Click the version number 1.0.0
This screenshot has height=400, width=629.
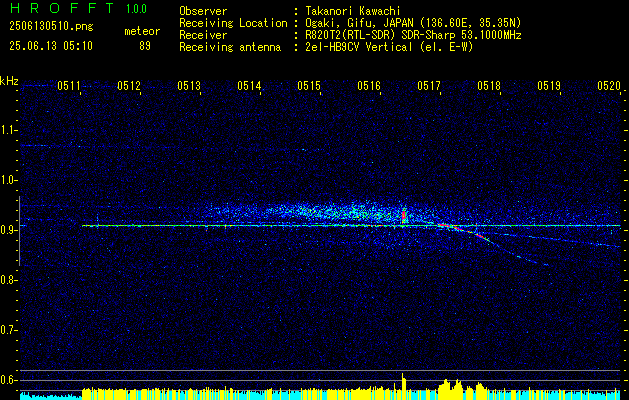(x=136, y=9)
